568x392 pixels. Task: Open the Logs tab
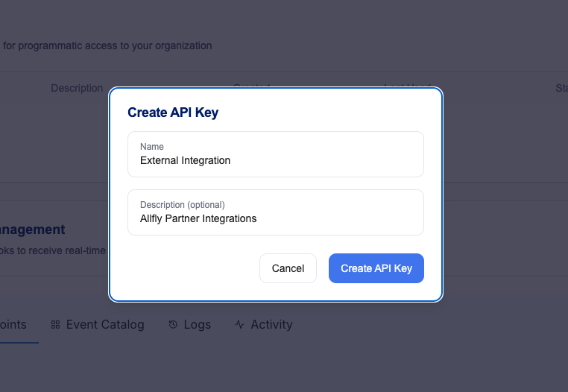coord(190,325)
